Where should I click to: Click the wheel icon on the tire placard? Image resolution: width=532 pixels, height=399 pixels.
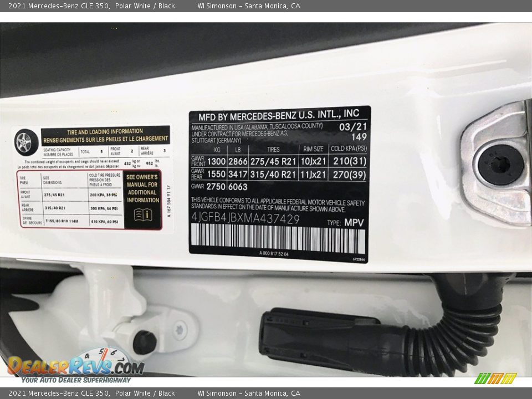click(27, 143)
